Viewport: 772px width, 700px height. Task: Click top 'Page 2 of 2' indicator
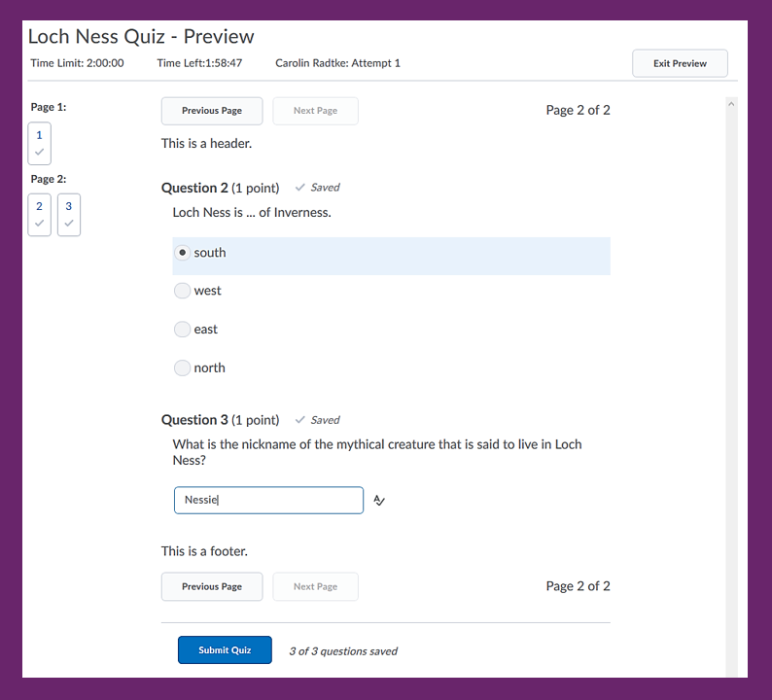pyautogui.click(x=578, y=110)
